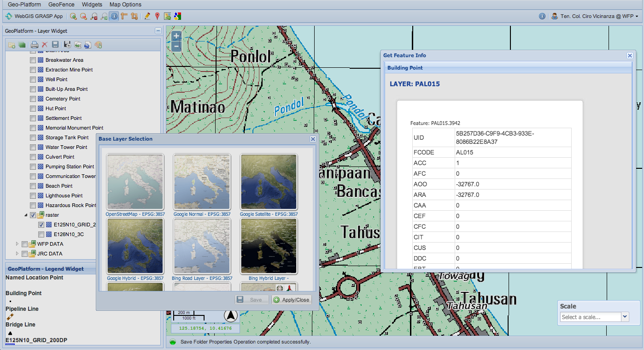Choose the Google Satellite base layer thumbnail
Image resolution: width=644 pixels, height=350 pixels.
[x=269, y=182]
